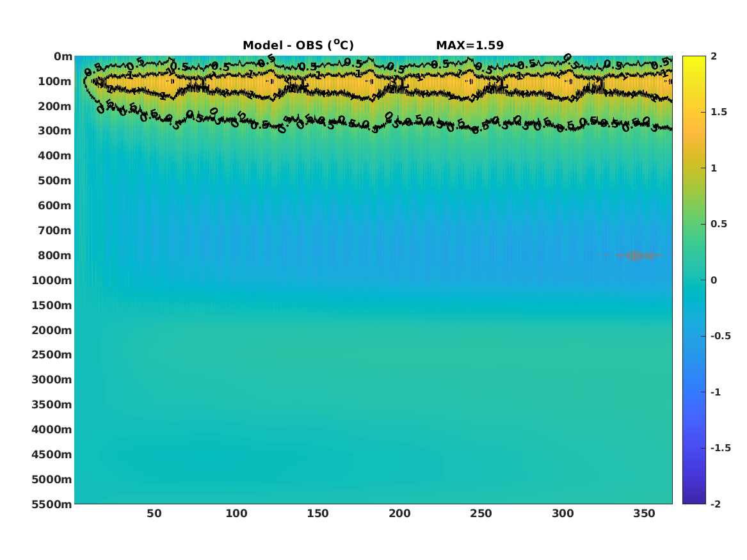Screen dimensions: 747x560
Task: Select the '5500m' depth axis label
Action: (x=52, y=504)
